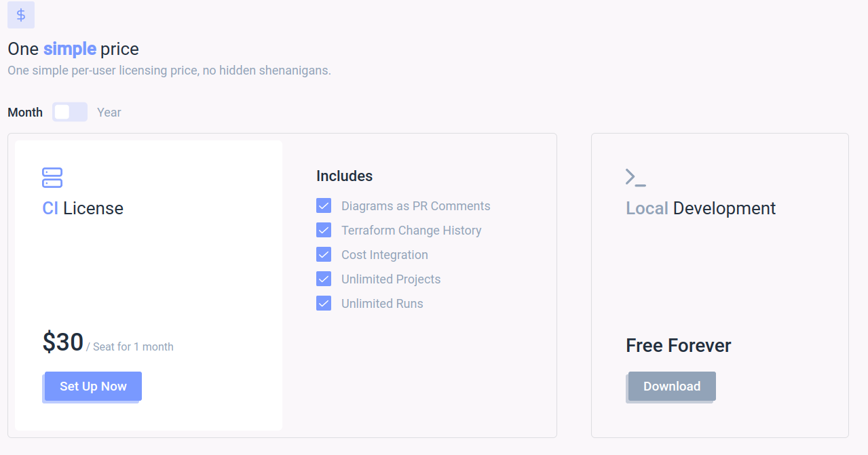Select the Year billing label
Viewport: 868px width, 455px height.
(x=109, y=113)
